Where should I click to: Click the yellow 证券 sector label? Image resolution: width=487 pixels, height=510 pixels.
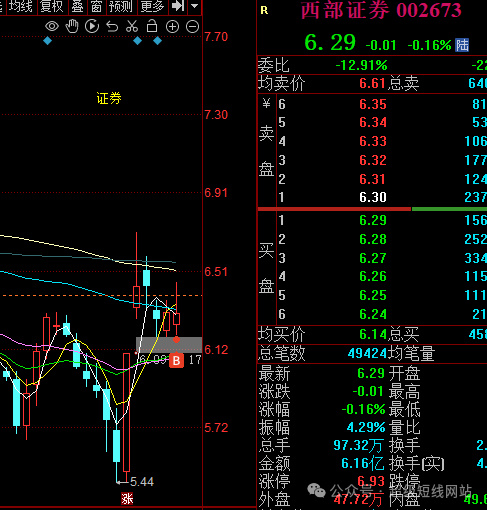(109, 98)
